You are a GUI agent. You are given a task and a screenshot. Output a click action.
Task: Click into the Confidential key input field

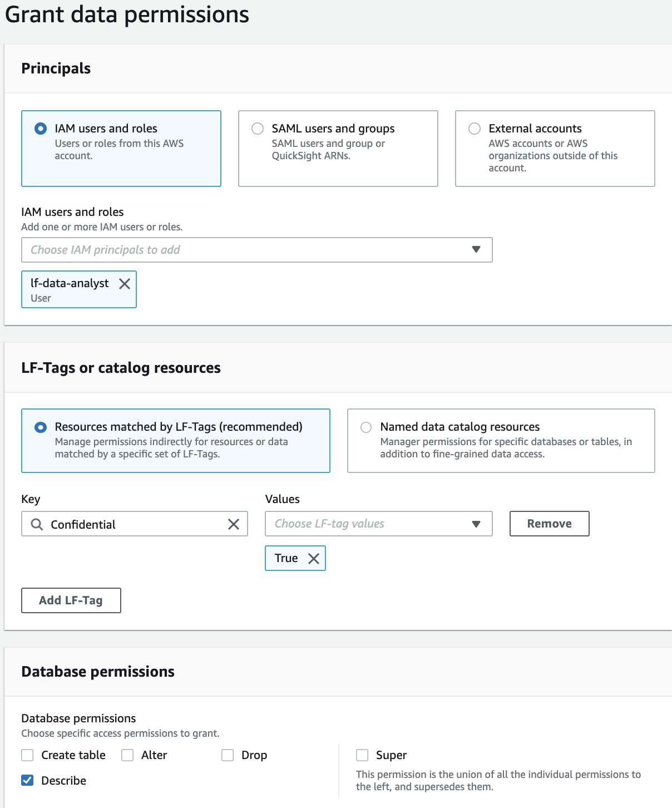[134, 524]
